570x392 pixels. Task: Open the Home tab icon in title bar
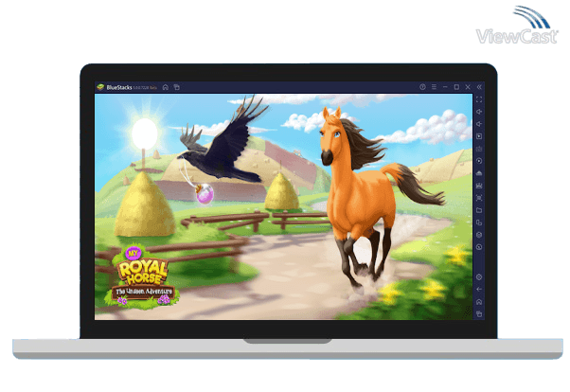[166, 87]
